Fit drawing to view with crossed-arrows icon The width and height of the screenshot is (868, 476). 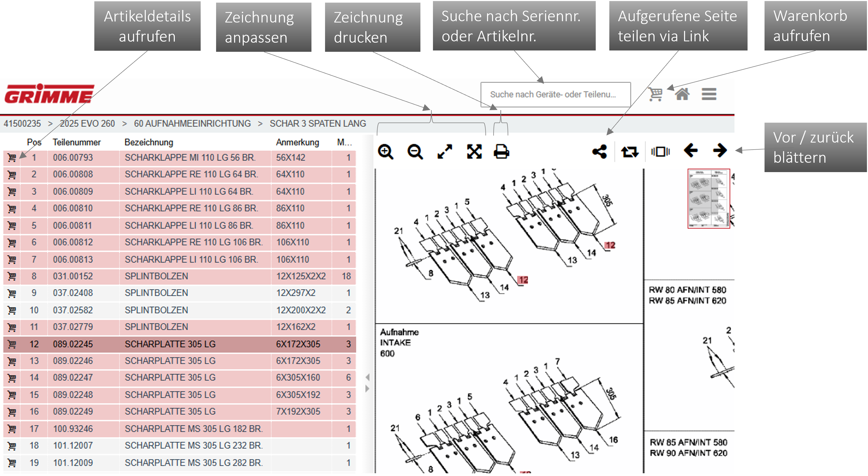[x=474, y=151]
